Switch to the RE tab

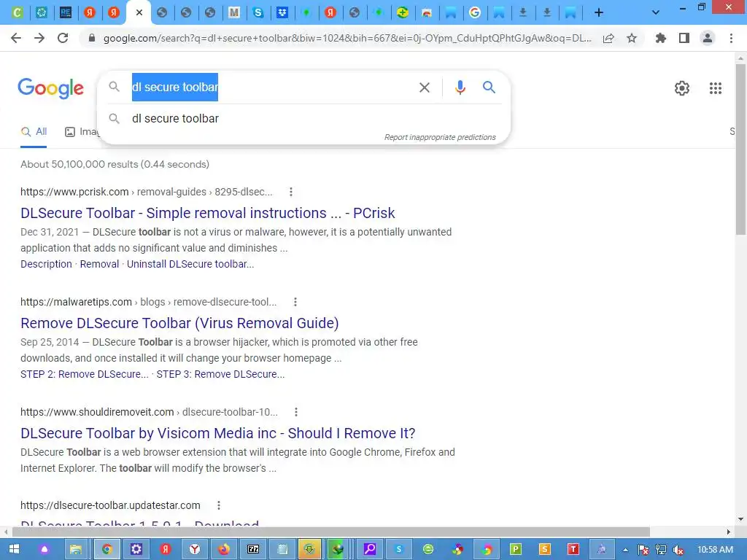pyautogui.click(x=66, y=13)
